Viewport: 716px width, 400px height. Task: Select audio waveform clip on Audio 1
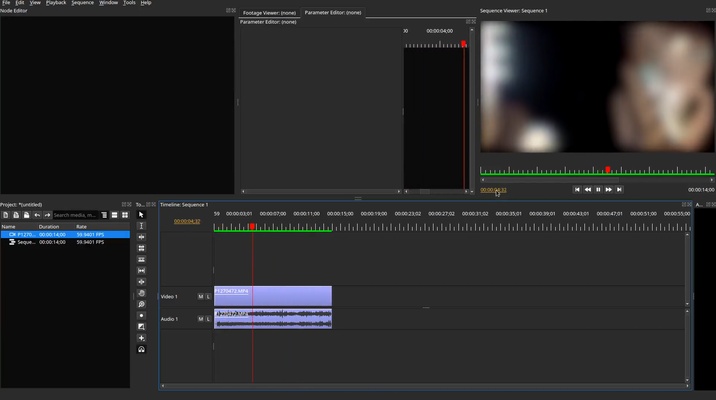273,319
